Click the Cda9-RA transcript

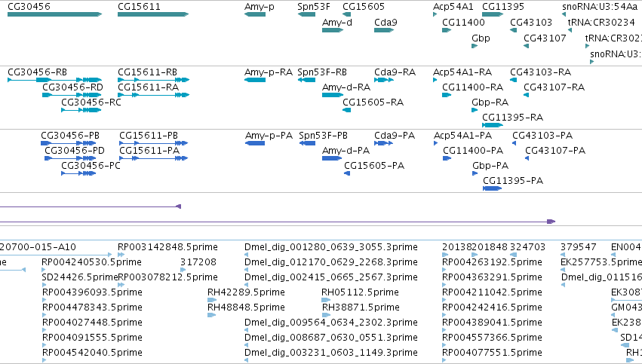tap(384, 80)
